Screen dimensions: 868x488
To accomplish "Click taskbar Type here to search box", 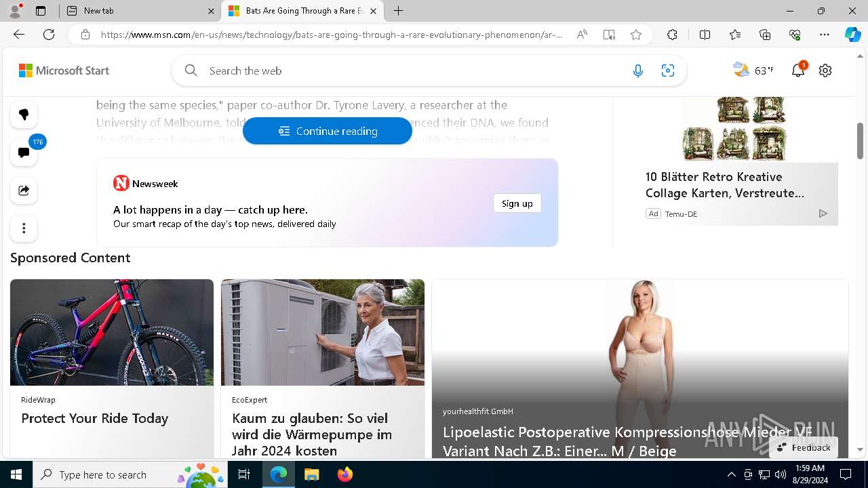I will 131,474.
